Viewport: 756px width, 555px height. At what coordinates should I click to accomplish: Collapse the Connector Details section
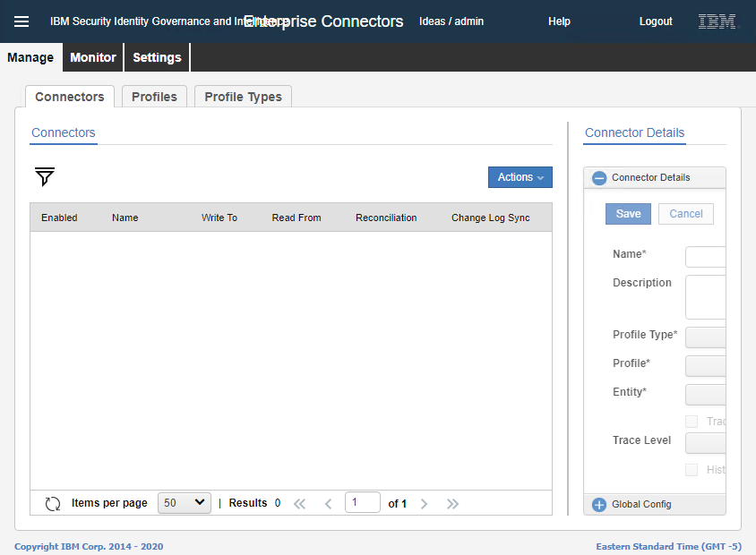pyautogui.click(x=600, y=178)
